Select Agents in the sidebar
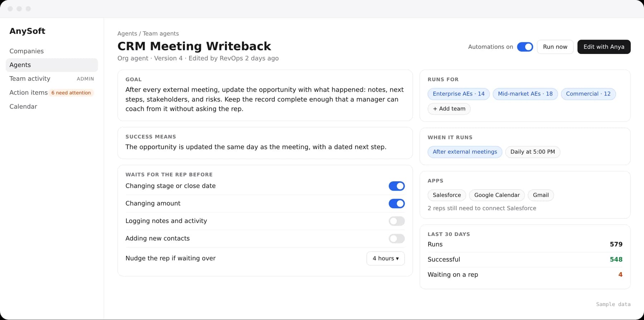Viewport: 644px width, 320px height. tap(52, 65)
